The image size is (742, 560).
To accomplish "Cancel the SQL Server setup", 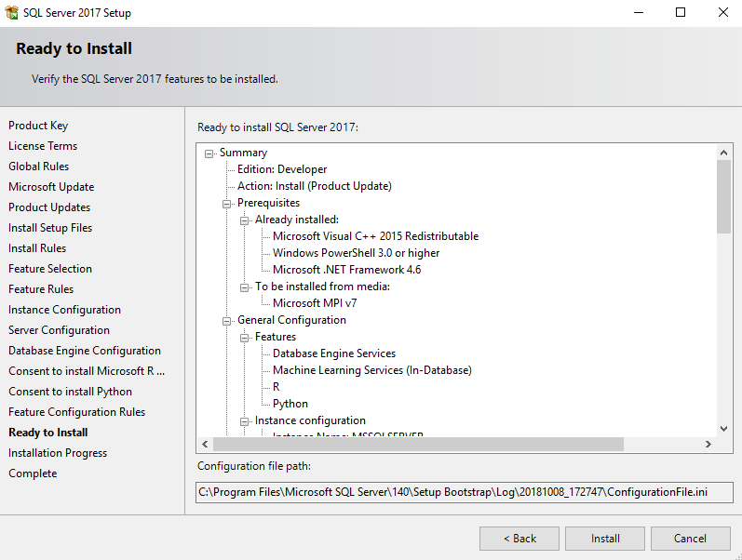I will pos(690,539).
